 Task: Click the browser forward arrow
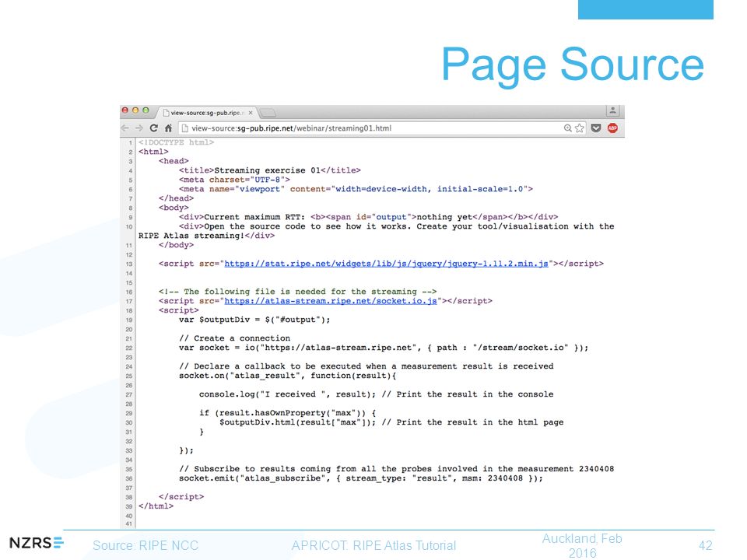click(139, 128)
